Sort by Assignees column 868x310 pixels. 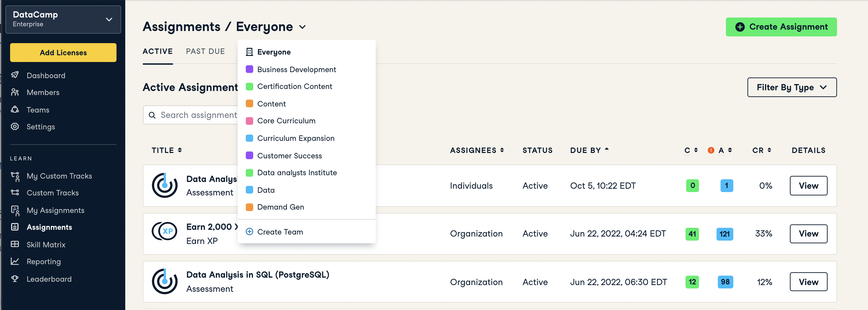pyautogui.click(x=477, y=150)
